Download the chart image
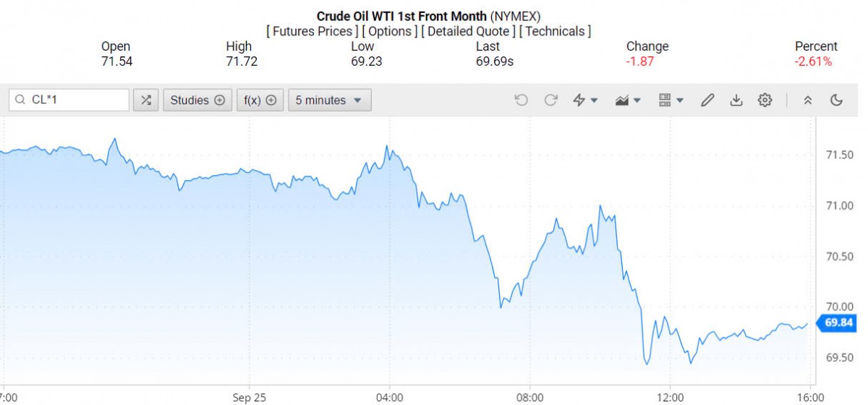 (x=736, y=101)
